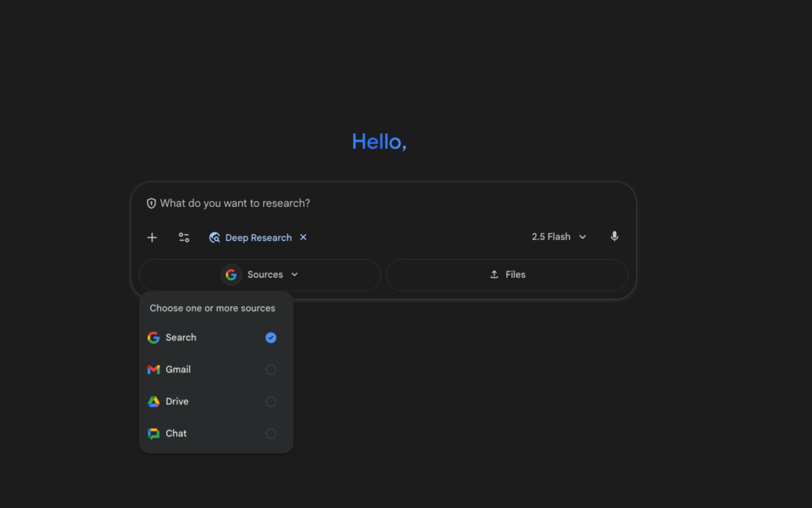The image size is (812, 508).
Task: Click the Google G icon on the Sources button
Action: click(231, 274)
